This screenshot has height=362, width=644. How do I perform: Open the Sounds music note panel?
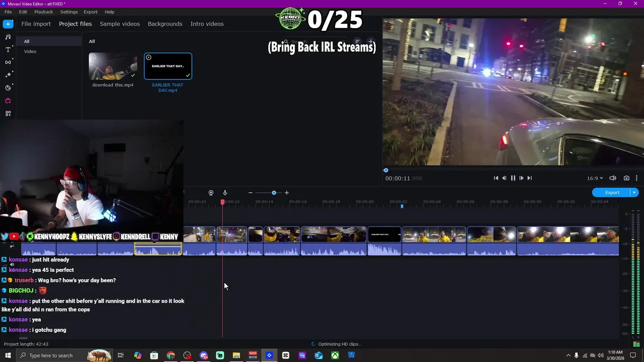click(8, 37)
